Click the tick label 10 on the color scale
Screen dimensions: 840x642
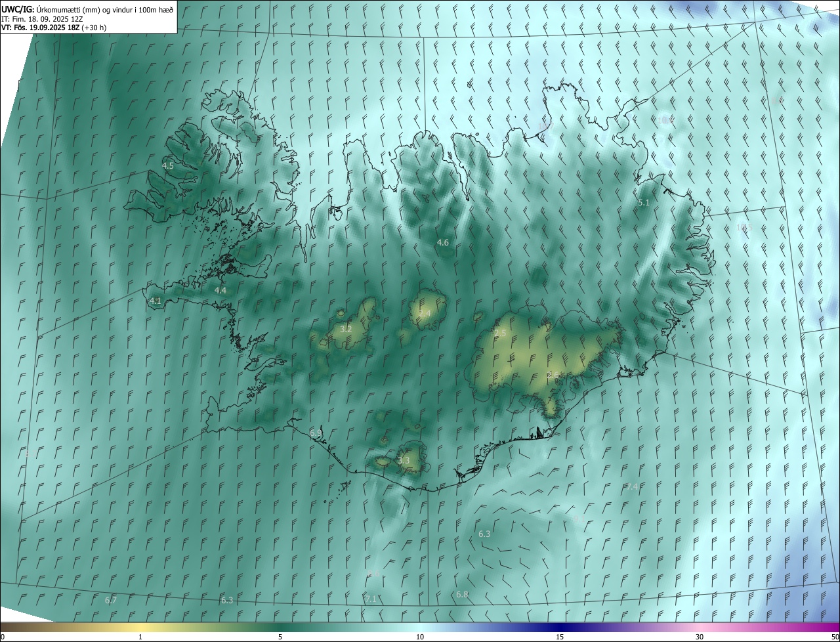point(420,637)
